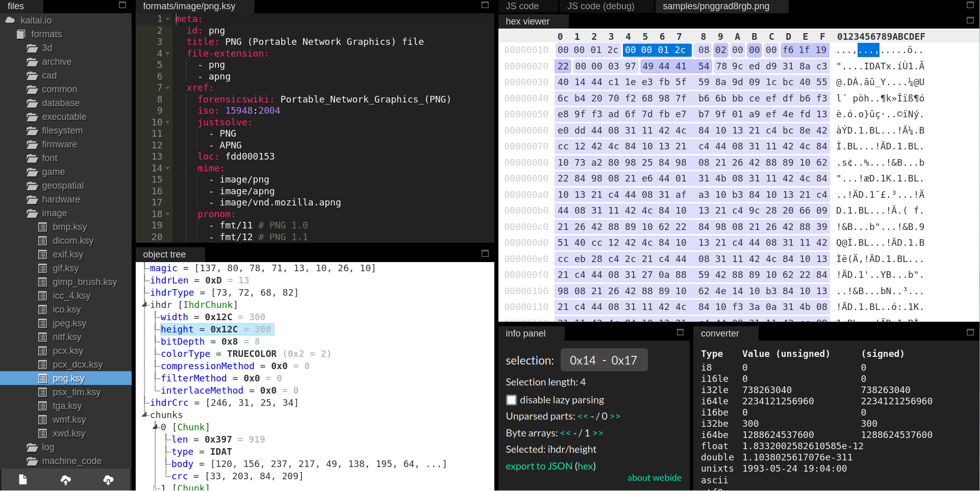
Task: Select samples/pnggrad8rgb.png tab
Action: click(x=716, y=6)
